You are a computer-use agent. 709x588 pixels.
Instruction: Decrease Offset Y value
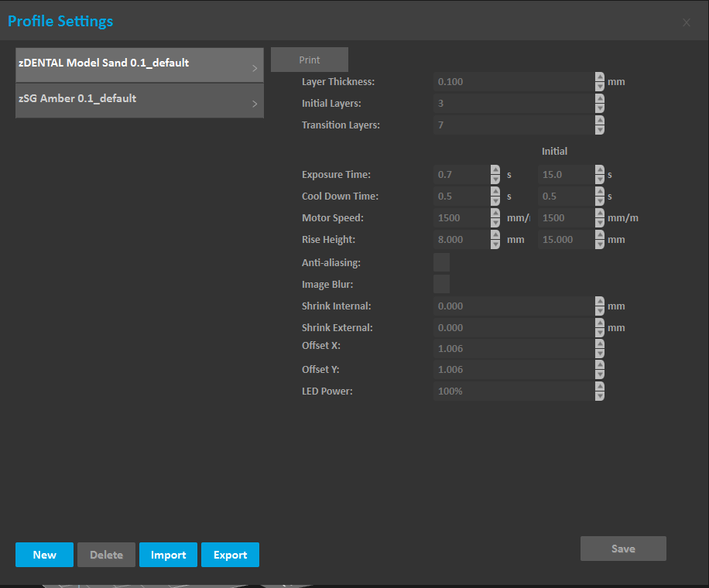click(600, 374)
